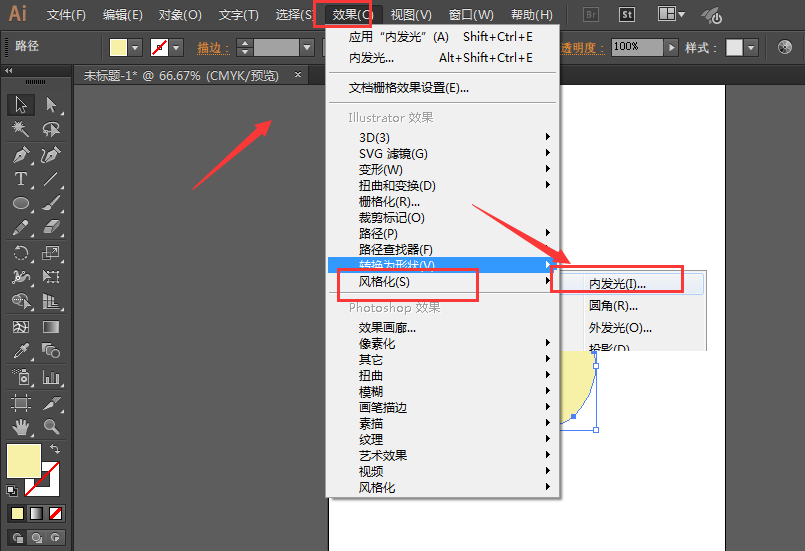Select the Magic Wand tool
Screen dimensions: 805x551
pos(21,128)
